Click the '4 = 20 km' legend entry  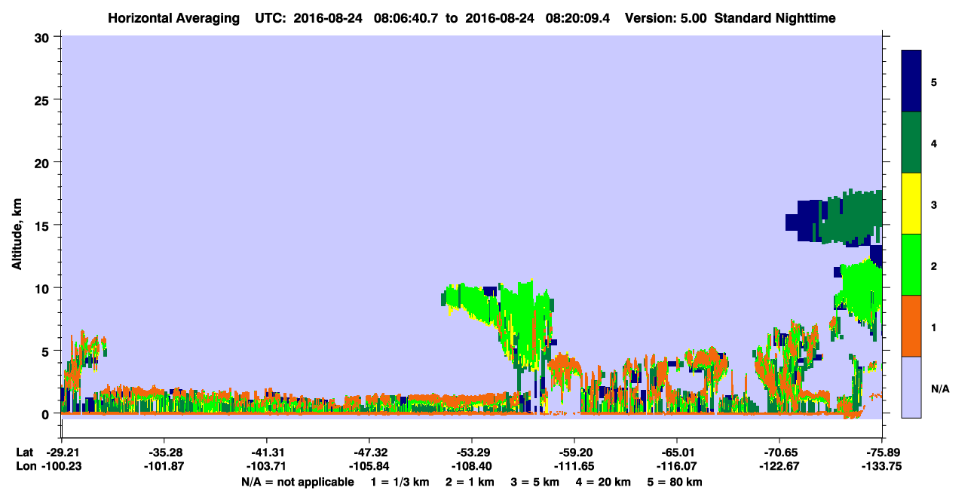point(603,481)
